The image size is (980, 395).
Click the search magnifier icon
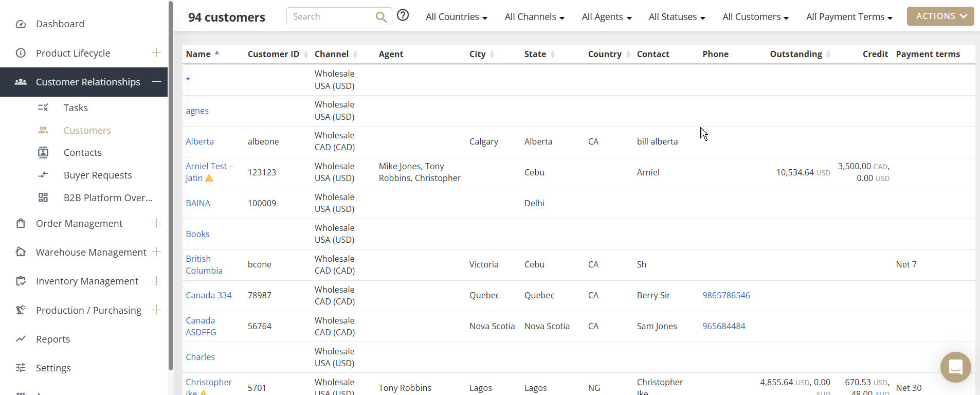click(381, 17)
